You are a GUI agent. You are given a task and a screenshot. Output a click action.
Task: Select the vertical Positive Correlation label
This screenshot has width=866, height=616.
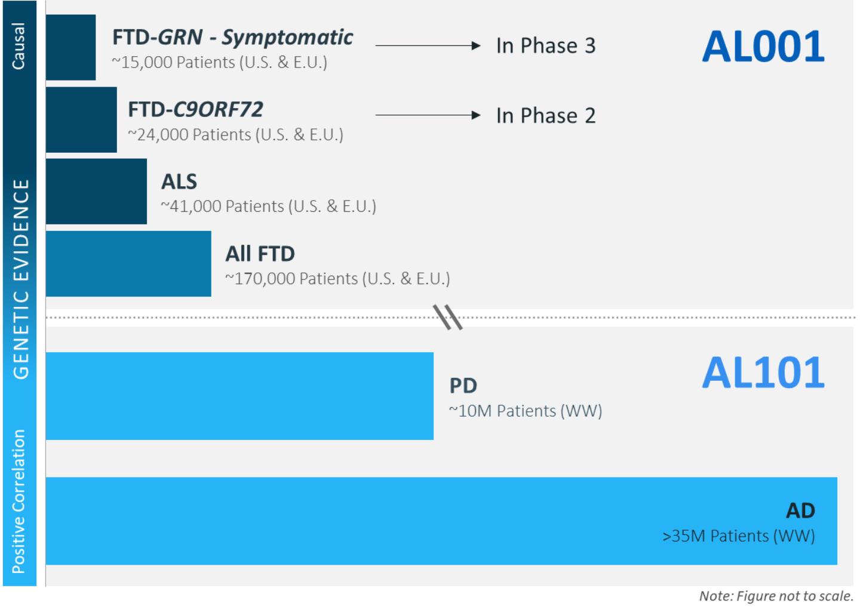pos(19,501)
